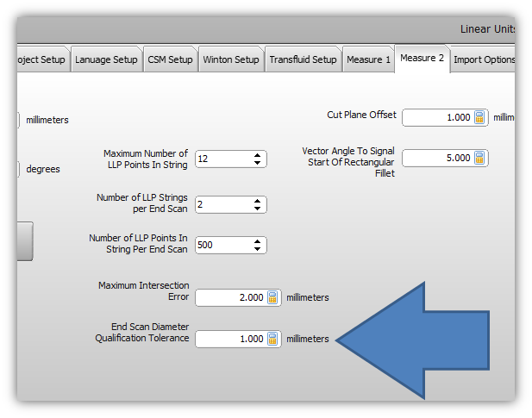Decrease Number of LLP Strings per End Scan
Viewport: 532px width, 418px height.
(257, 209)
